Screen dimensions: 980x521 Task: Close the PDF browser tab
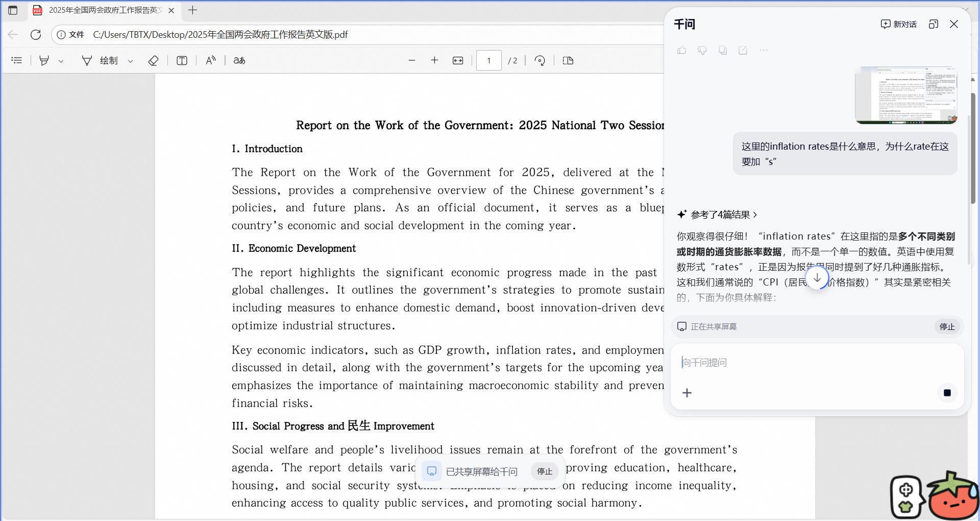171,10
